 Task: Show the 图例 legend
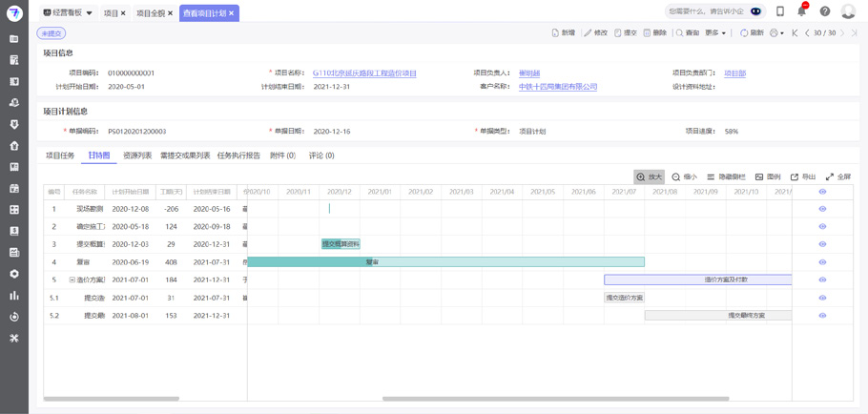pos(768,176)
